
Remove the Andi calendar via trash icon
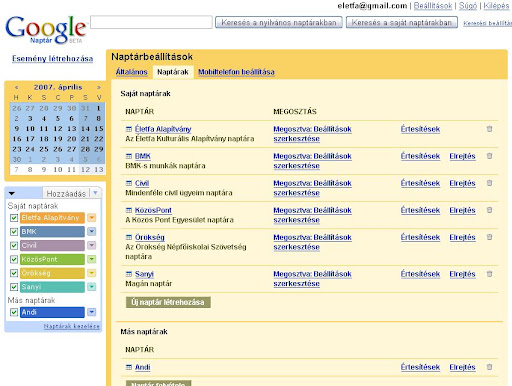[489, 367]
